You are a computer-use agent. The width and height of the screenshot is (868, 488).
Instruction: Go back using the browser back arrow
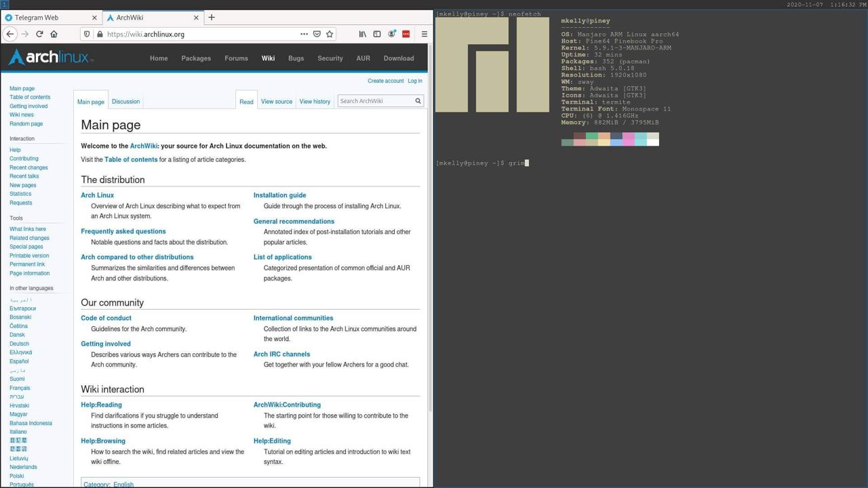tap(10, 34)
